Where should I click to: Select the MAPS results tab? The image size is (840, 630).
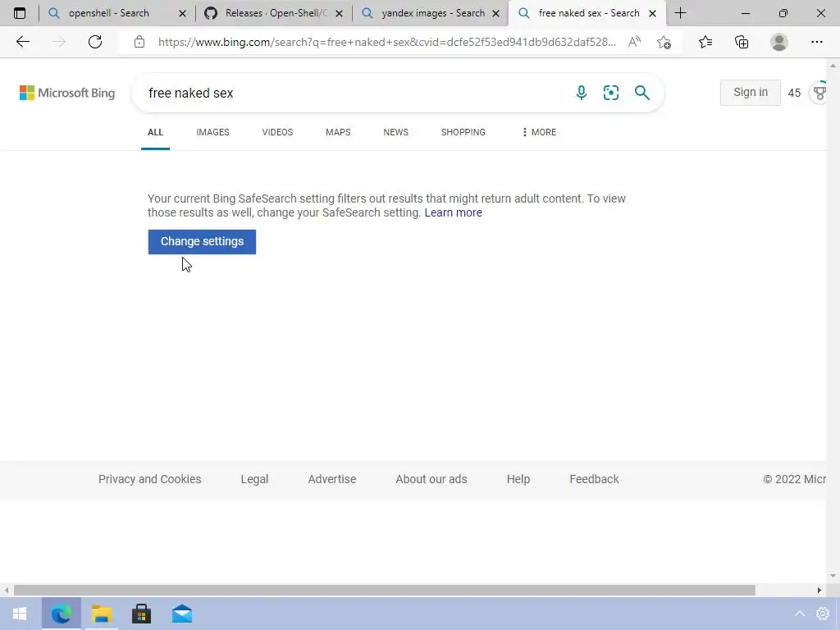[338, 132]
